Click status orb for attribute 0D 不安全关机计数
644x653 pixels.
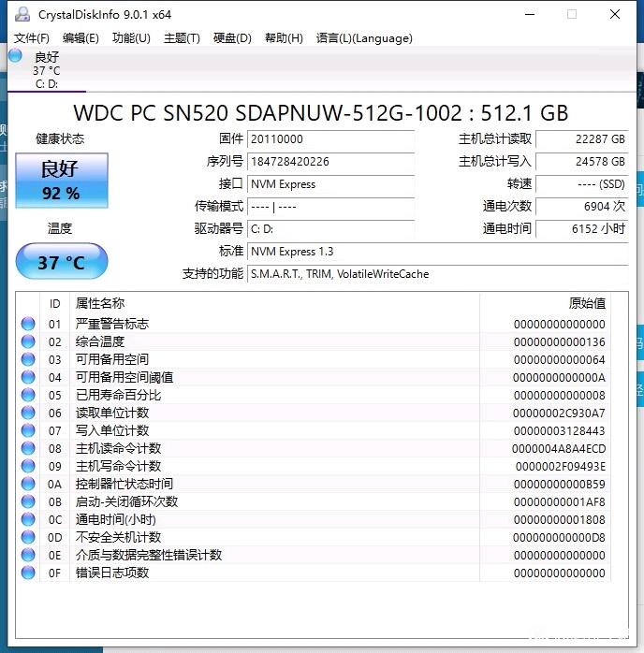tap(28, 537)
